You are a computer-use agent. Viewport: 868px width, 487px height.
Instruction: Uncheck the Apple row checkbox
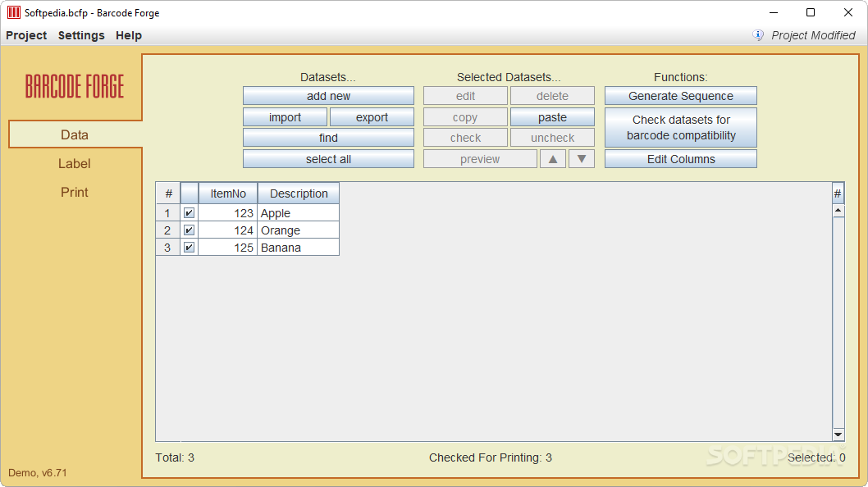click(x=190, y=213)
